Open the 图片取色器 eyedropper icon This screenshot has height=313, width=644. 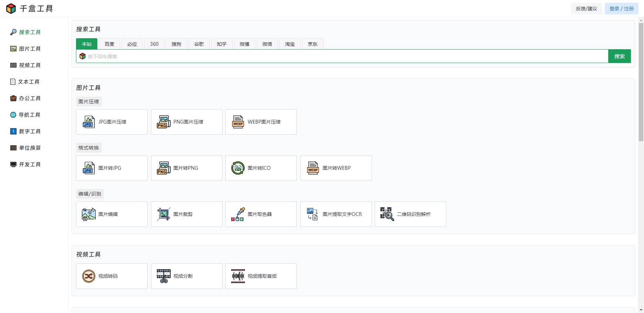(238, 214)
